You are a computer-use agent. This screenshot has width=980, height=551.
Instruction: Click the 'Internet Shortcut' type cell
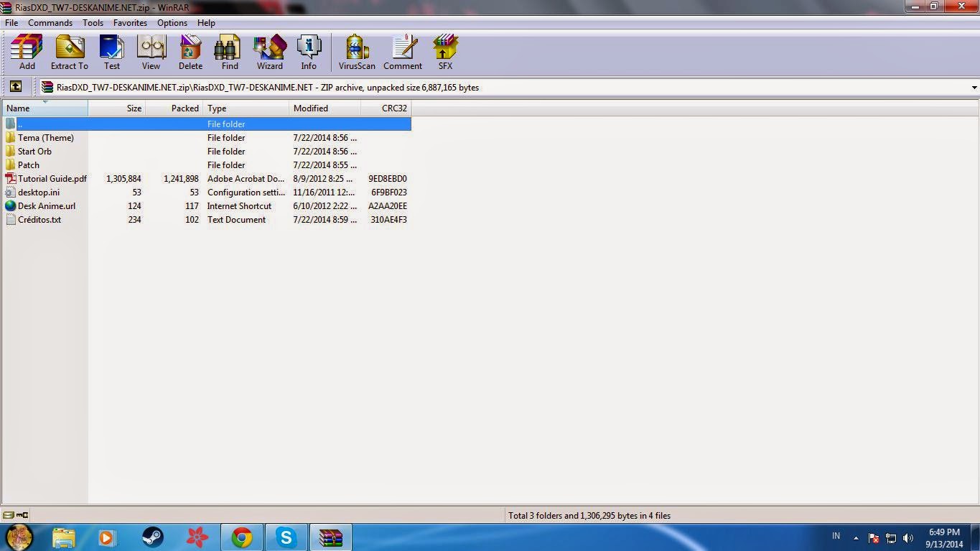[239, 205]
